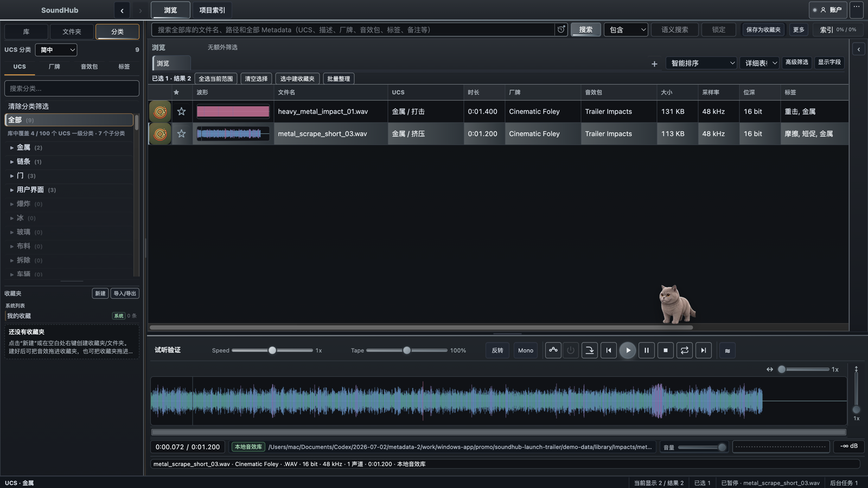Click the auto-advance arrow icon in player
This screenshot has height=488, width=868.
[589, 350]
